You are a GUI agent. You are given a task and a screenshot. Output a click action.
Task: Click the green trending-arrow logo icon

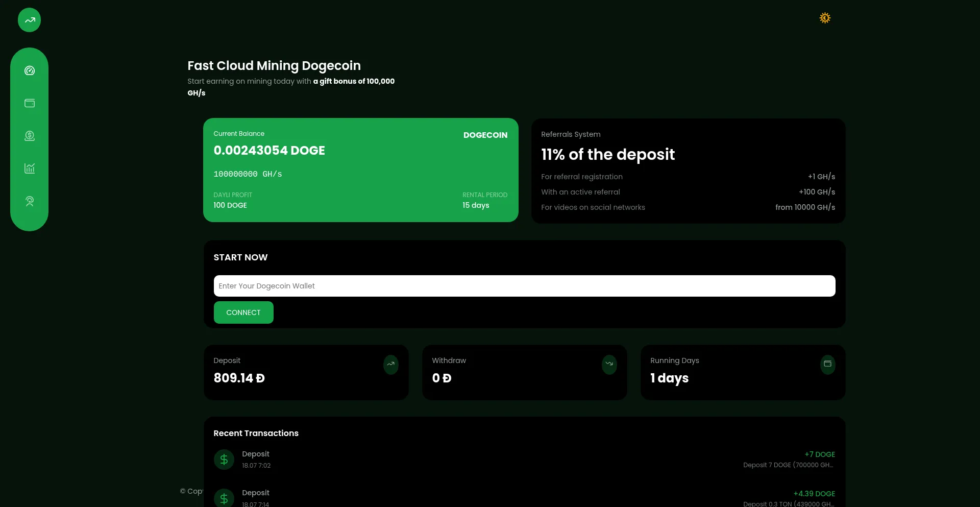(29, 20)
